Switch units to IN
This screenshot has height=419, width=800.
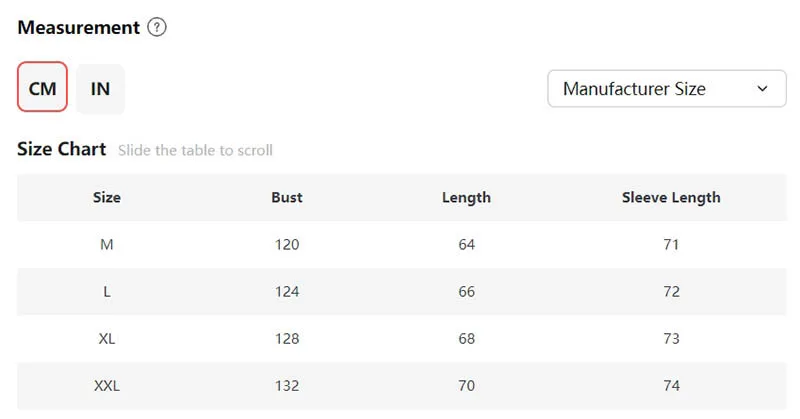point(100,88)
